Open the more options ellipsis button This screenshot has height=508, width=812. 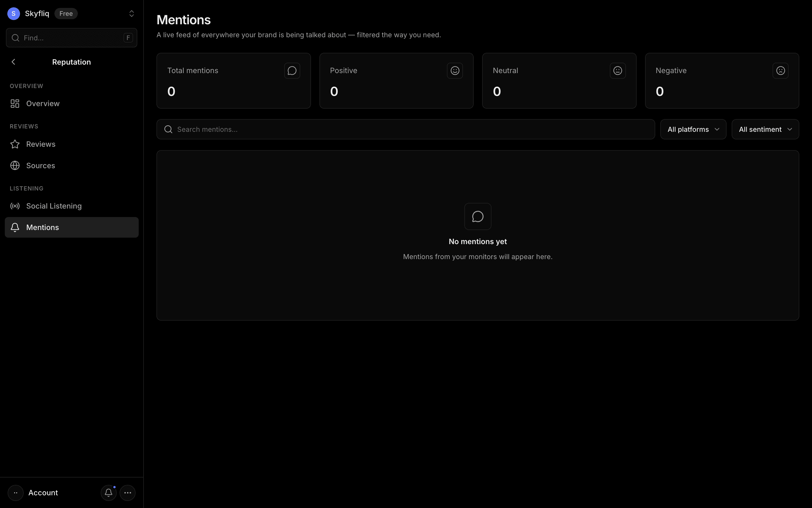pos(127,492)
